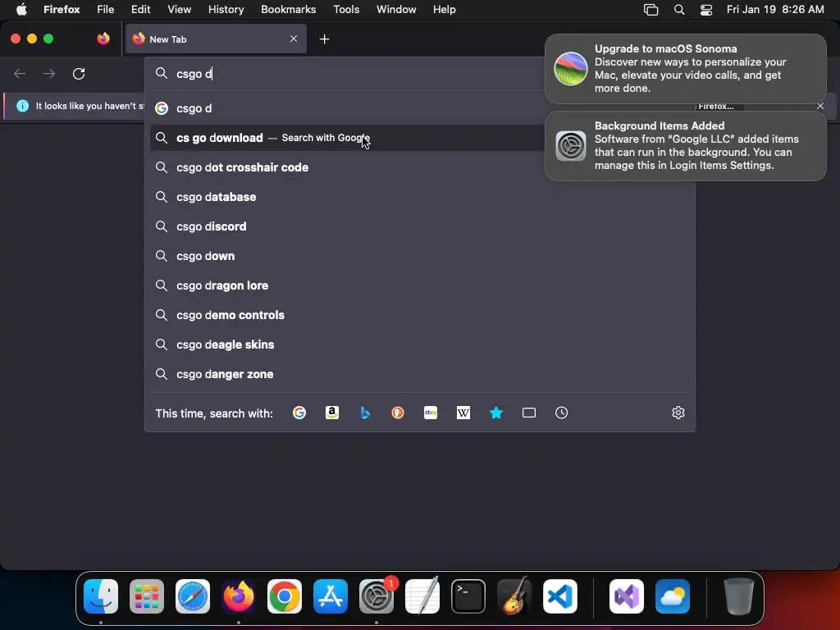Open Terminal from the Dock

click(x=468, y=596)
